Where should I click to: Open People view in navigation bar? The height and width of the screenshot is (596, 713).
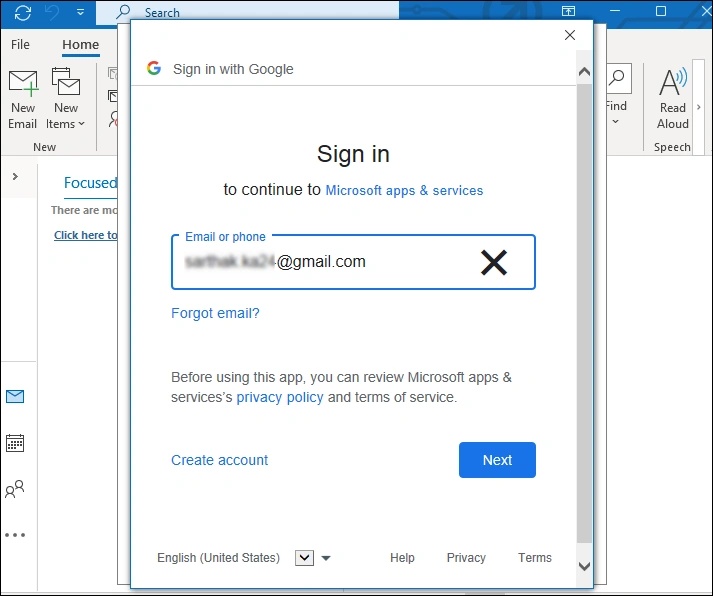tap(15, 489)
